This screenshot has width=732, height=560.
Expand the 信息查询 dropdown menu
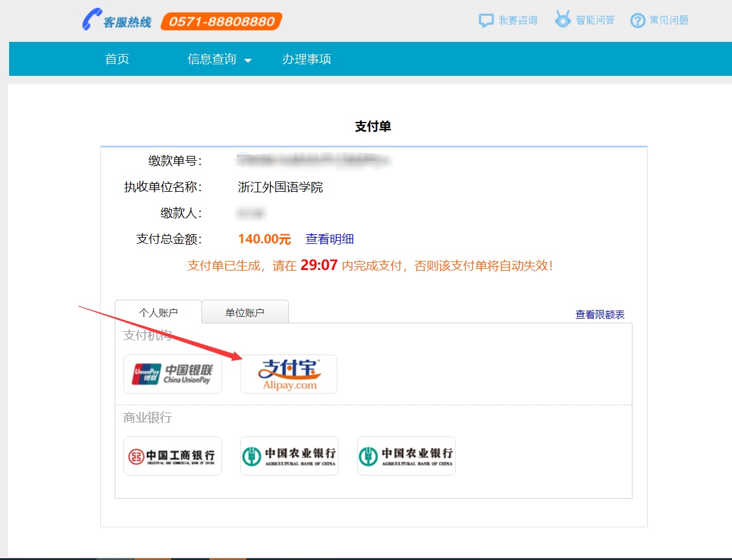[x=212, y=59]
